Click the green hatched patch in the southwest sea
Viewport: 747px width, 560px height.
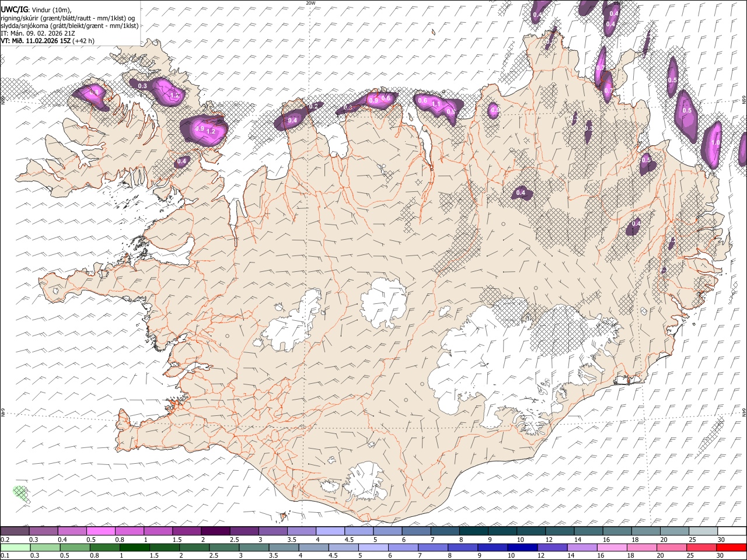tap(22, 494)
